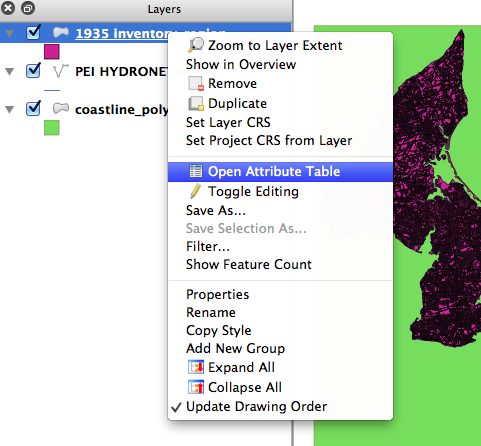This screenshot has height=446, width=481.
Task: Click the Duplicate layer icon
Action: point(196,104)
